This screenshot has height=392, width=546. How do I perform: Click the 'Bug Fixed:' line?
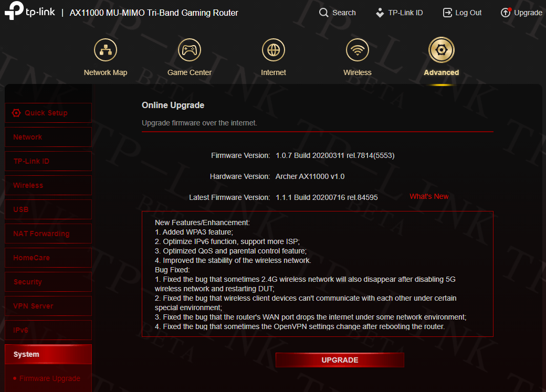click(172, 270)
